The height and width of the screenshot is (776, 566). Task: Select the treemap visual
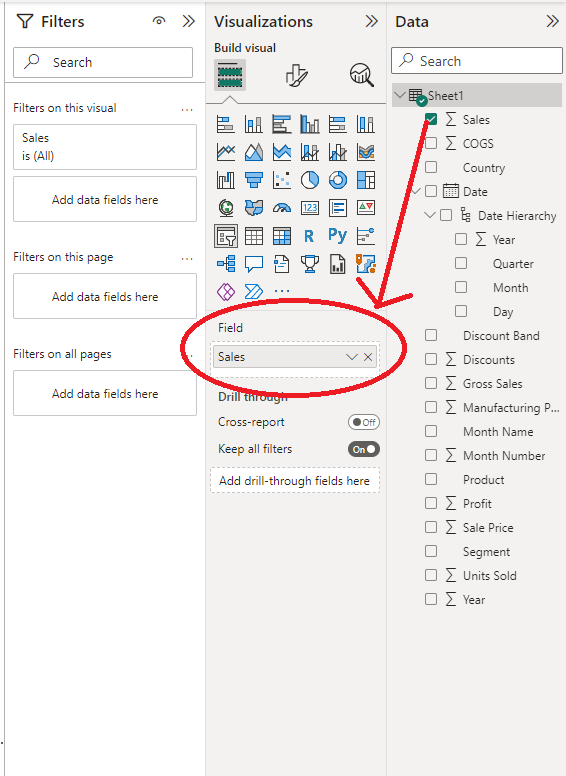tap(366, 180)
